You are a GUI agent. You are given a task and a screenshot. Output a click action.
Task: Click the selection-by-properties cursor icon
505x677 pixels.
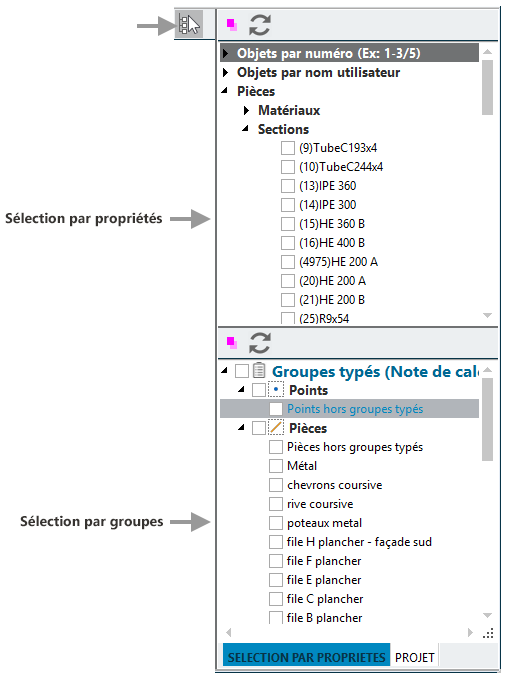(x=189, y=25)
